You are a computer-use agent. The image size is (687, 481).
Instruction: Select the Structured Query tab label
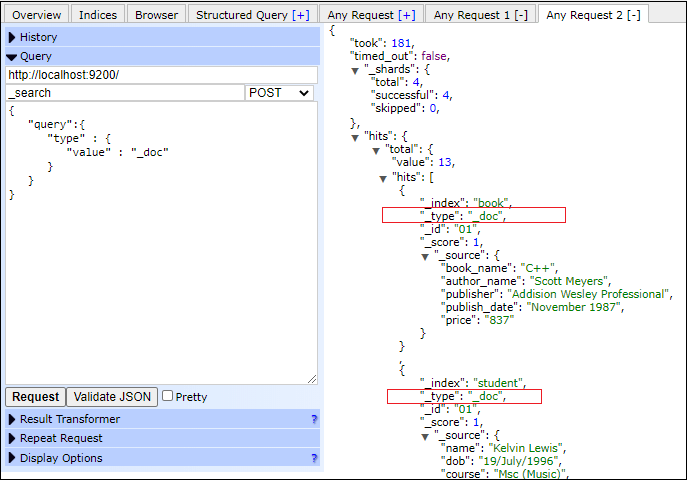coord(241,15)
